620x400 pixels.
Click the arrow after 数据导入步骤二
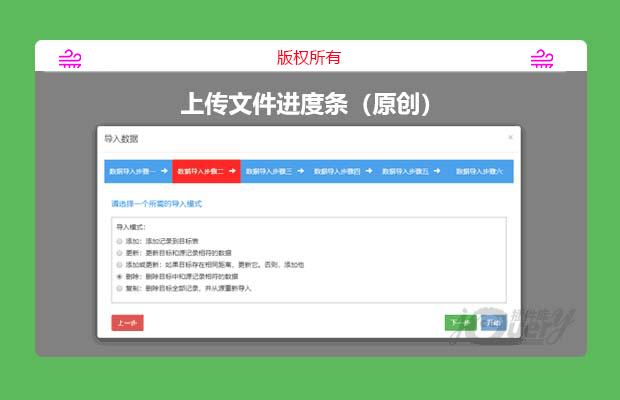(x=232, y=171)
